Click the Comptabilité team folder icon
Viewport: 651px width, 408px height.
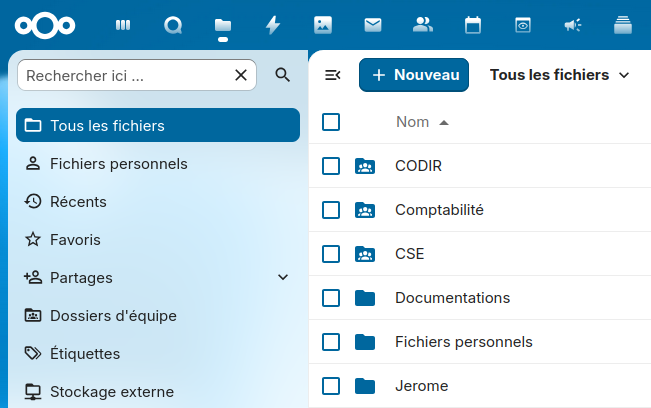click(365, 210)
